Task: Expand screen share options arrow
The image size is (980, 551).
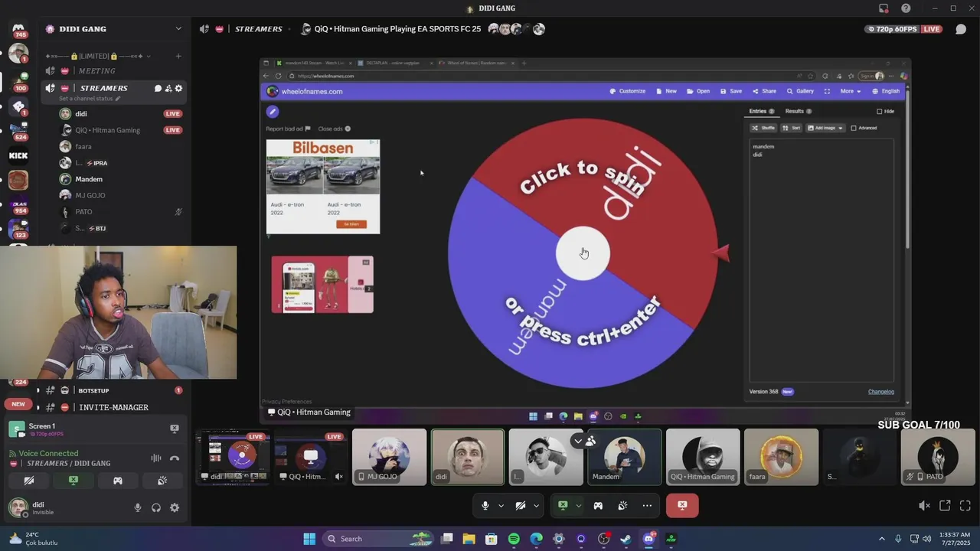Action: click(579, 505)
